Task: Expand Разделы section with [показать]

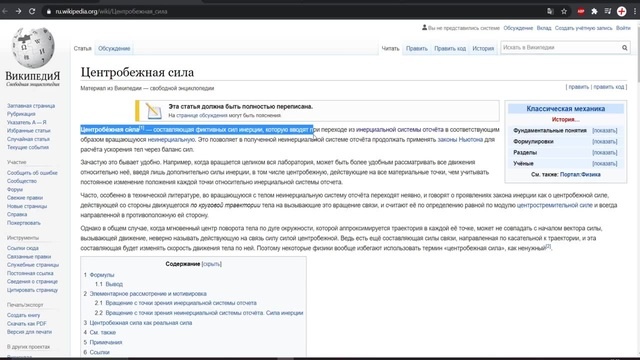Action: pyautogui.click(x=604, y=153)
